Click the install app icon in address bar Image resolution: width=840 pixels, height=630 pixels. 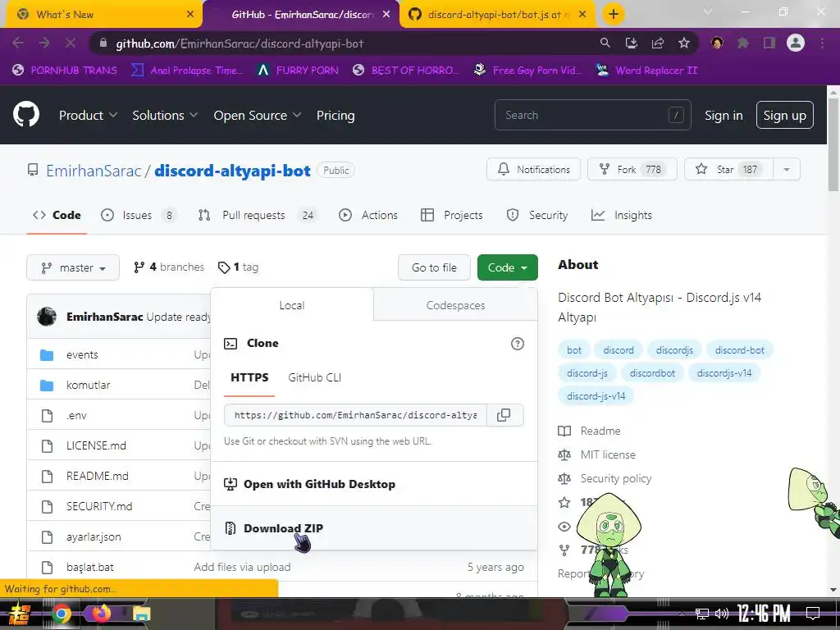632,43
